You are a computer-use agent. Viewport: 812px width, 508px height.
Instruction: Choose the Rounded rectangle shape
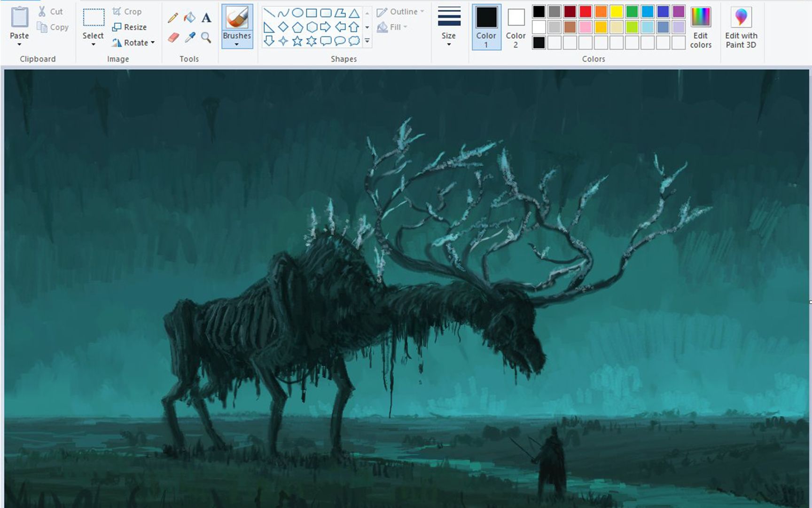pyautogui.click(x=326, y=13)
